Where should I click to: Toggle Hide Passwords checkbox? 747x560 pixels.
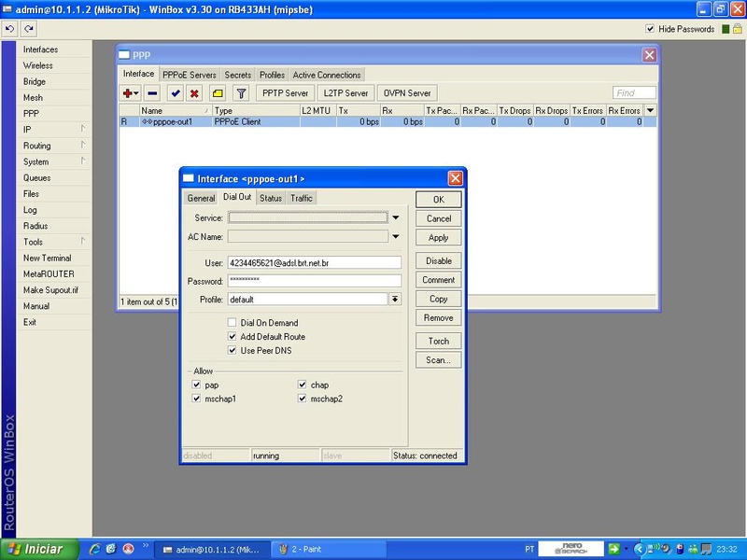coord(650,29)
